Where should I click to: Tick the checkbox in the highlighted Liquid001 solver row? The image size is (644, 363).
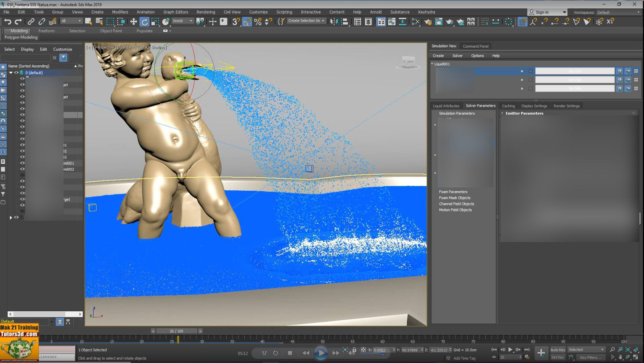[x=531, y=71]
